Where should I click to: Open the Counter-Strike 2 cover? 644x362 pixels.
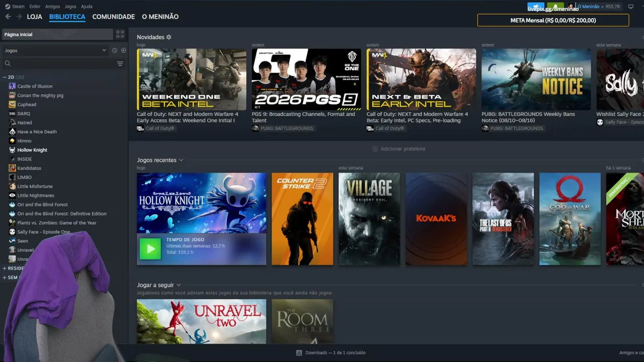point(302,219)
